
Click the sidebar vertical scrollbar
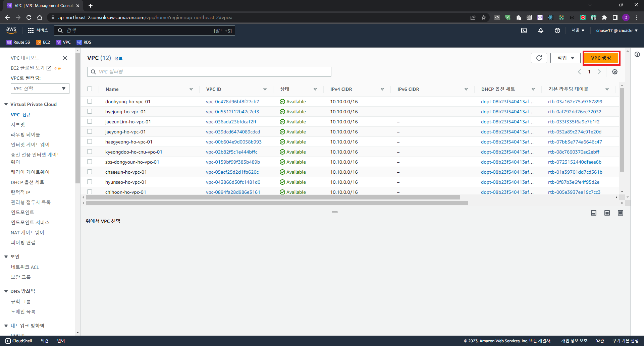[x=77, y=118]
